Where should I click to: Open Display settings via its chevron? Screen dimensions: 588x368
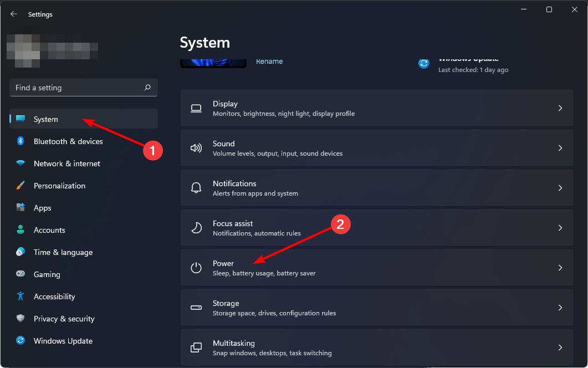560,108
